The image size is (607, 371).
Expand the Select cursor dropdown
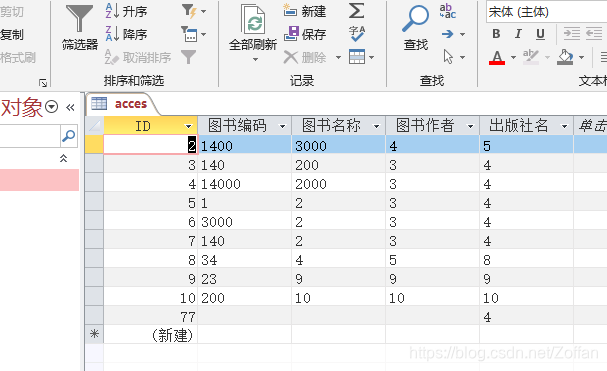462,58
